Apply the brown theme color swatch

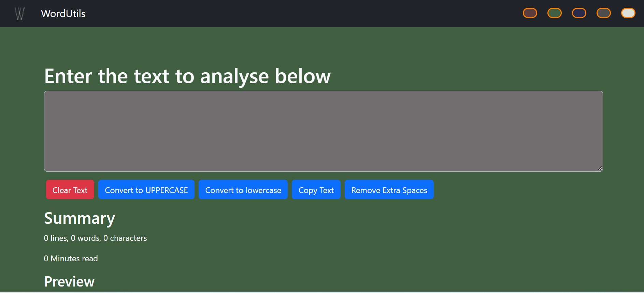[530, 13]
